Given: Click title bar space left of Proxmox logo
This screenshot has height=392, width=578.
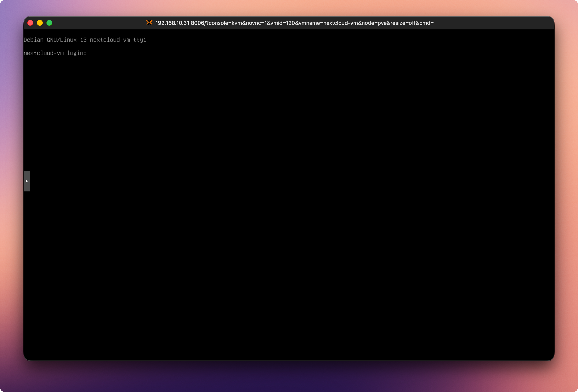Looking at the screenshot, I should point(100,23).
